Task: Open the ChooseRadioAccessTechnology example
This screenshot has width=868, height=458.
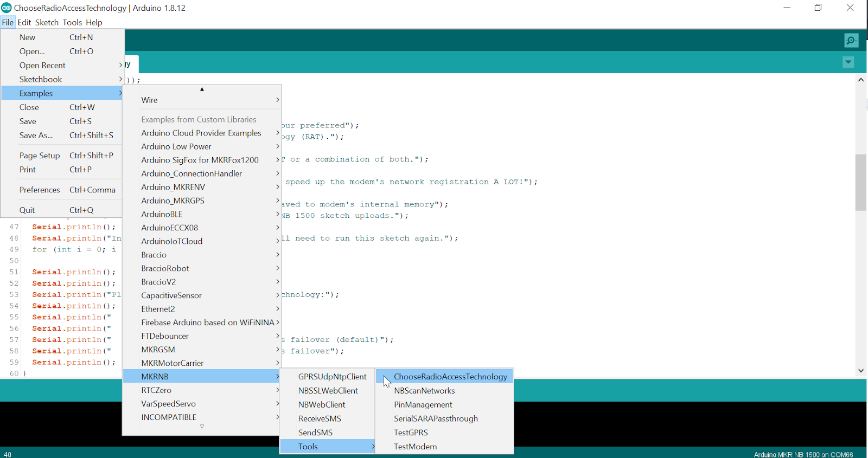Action: coord(444,377)
